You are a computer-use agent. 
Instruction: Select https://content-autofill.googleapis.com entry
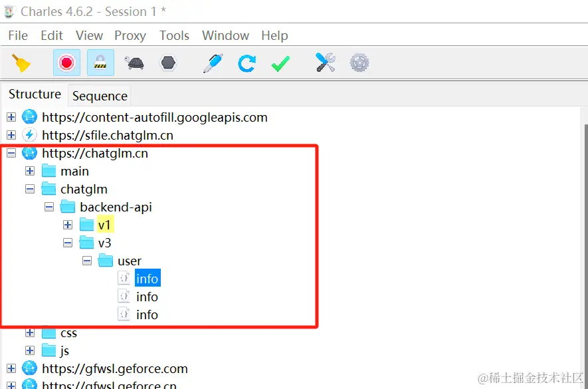coord(155,118)
